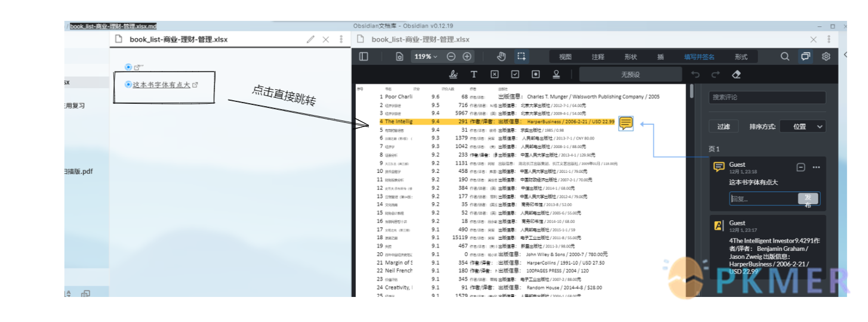The image size is (868, 322).
Task: Open more options for left pane
Action: [341, 39]
